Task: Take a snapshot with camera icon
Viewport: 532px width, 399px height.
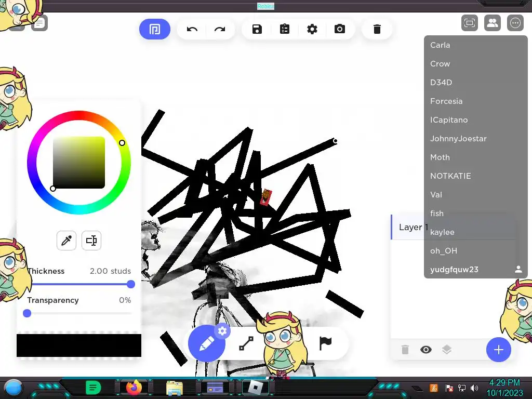Action: [340, 29]
